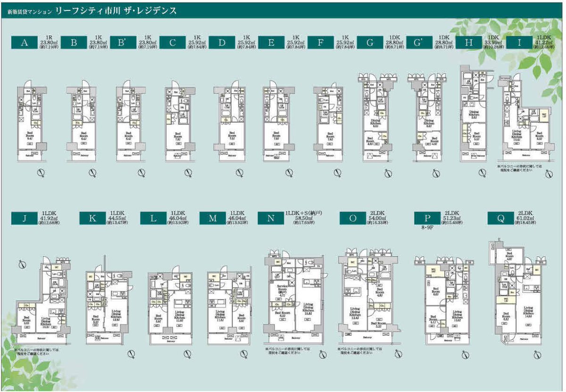Click the compass icon below the type L plan
This screenshot has height=392, width=566.
(187, 355)
